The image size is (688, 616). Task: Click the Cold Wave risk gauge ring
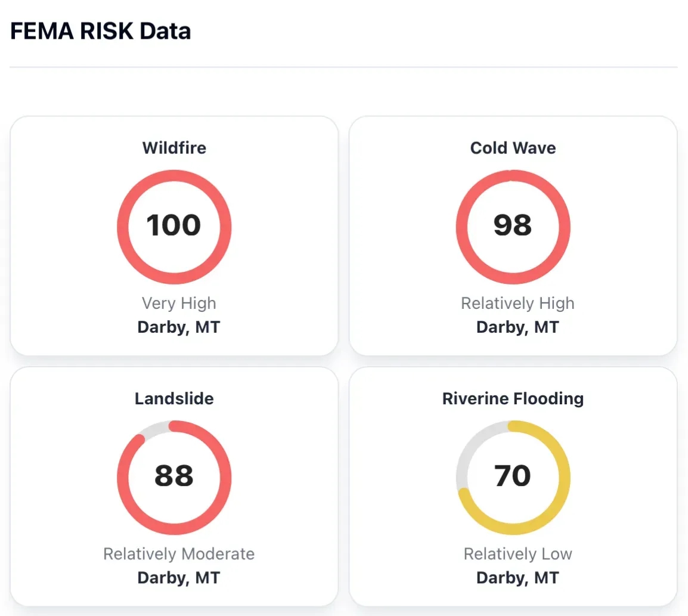pyautogui.click(x=462, y=227)
